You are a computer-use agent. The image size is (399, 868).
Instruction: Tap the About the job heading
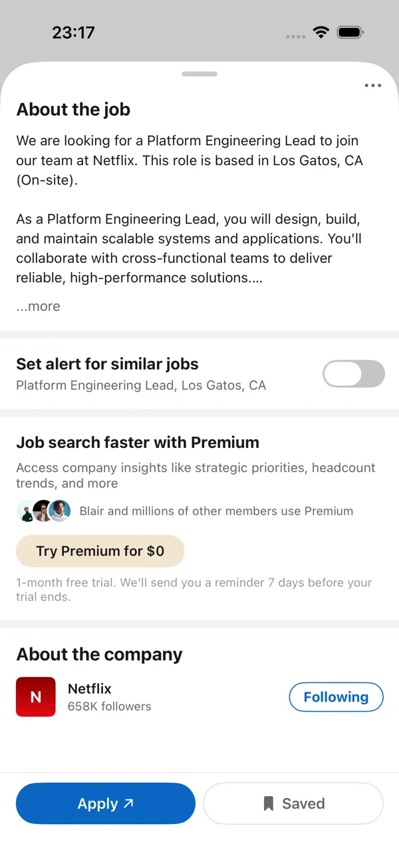[73, 109]
